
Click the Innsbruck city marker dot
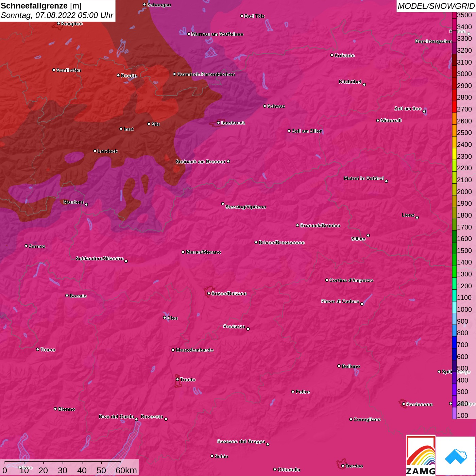[x=218, y=123]
